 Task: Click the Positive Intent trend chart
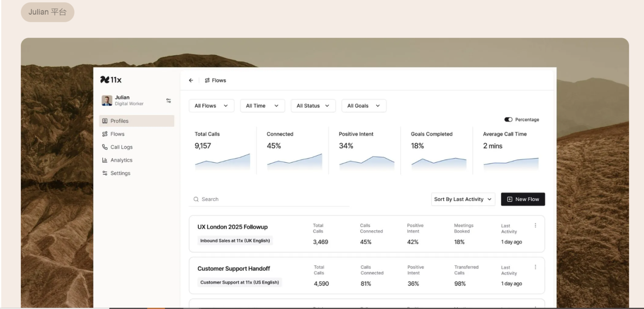tap(367, 162)
